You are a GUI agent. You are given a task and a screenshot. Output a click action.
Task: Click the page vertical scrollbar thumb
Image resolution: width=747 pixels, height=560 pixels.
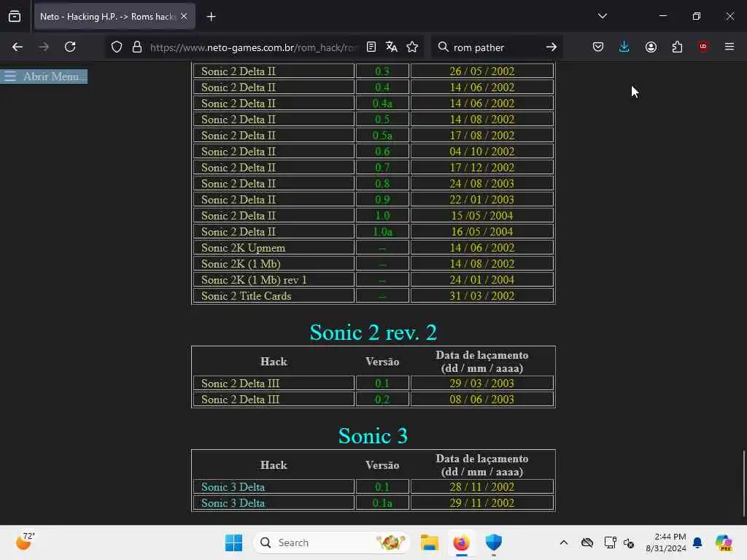coord(743,483)
